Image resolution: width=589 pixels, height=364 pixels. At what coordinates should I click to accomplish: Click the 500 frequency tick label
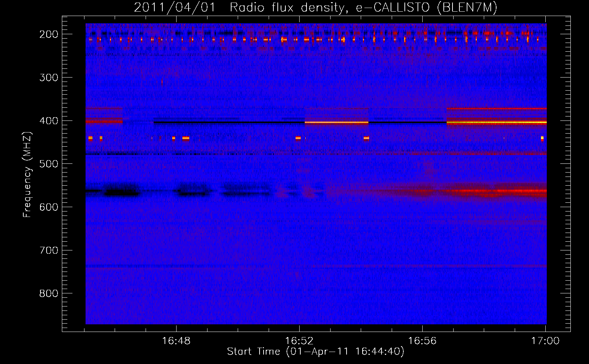48,164
